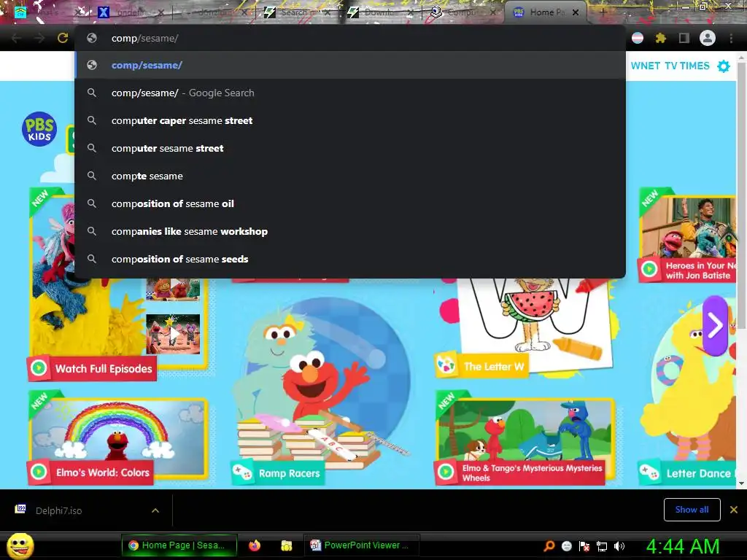Pick 'computer caper sesame street' suggestion
The width and height of the screenshot is (747, 560).
point(350,120)
